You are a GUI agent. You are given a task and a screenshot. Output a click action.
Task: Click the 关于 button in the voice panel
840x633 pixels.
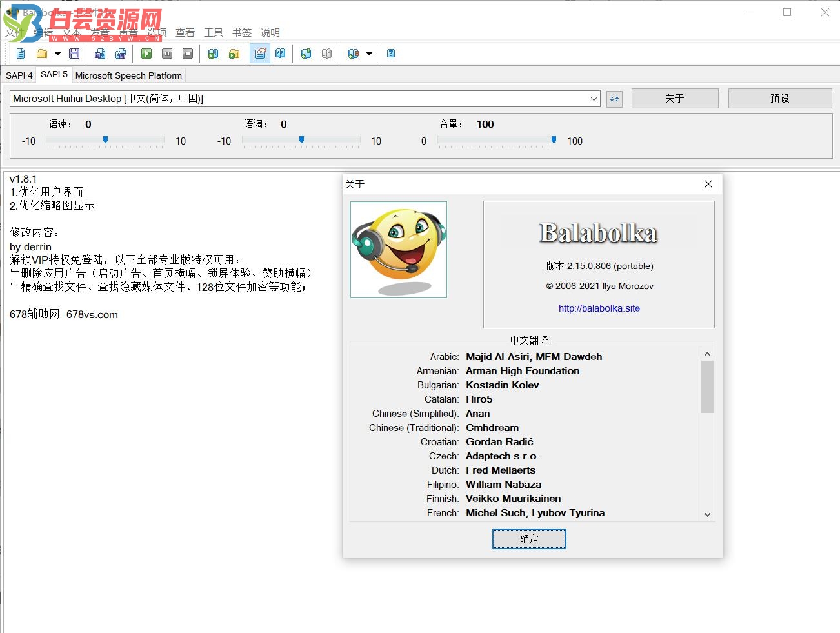[x=675, y=98]
